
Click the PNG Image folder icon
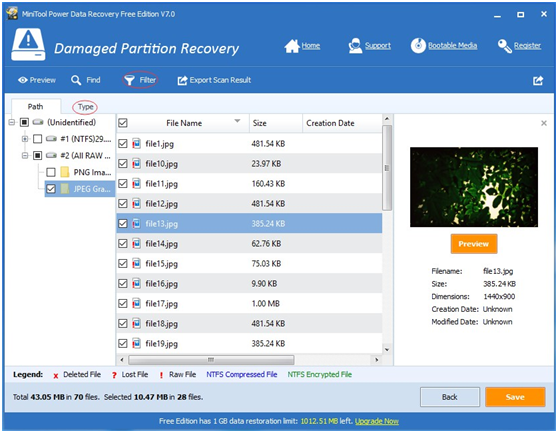click(x=65, y=172)
